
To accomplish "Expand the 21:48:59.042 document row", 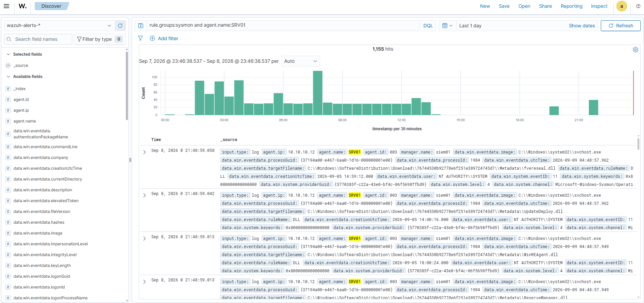I will click(144, 195).
